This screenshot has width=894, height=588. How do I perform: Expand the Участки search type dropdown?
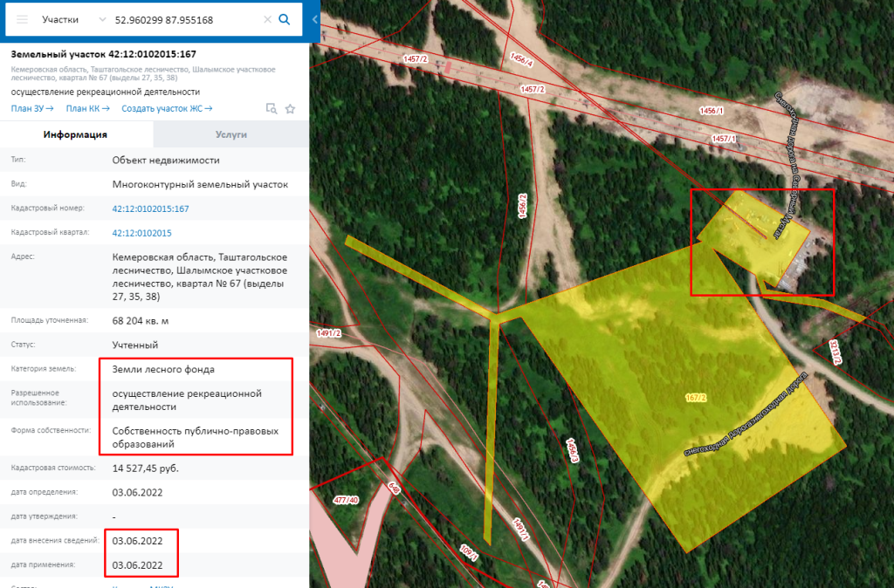coord(74,19)
